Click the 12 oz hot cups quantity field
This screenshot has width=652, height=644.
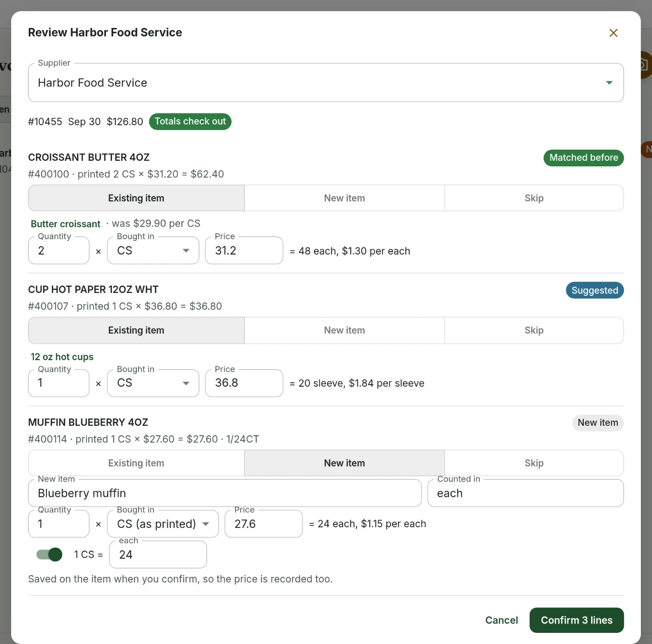(x=59, y=383)
